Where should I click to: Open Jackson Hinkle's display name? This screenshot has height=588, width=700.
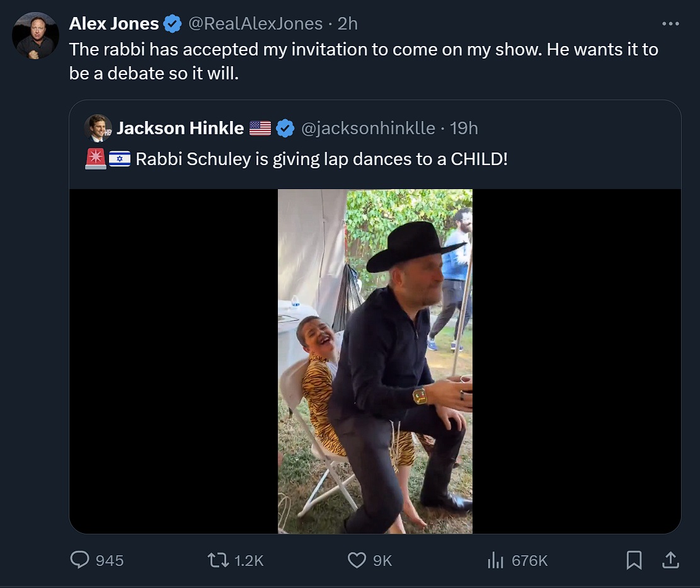tap(180, 129)
